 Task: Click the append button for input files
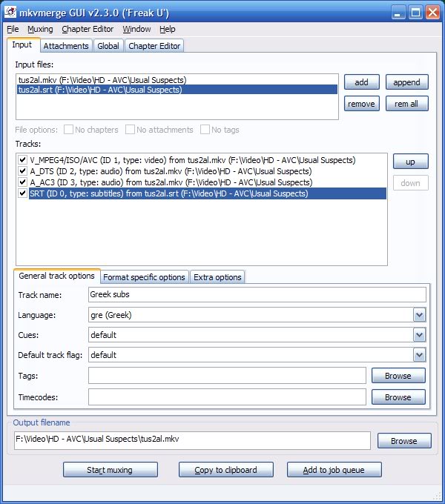[406, 82]
